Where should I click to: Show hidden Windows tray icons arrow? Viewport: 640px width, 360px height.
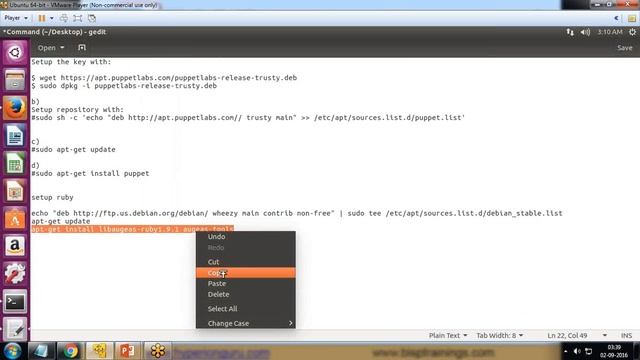565,351
